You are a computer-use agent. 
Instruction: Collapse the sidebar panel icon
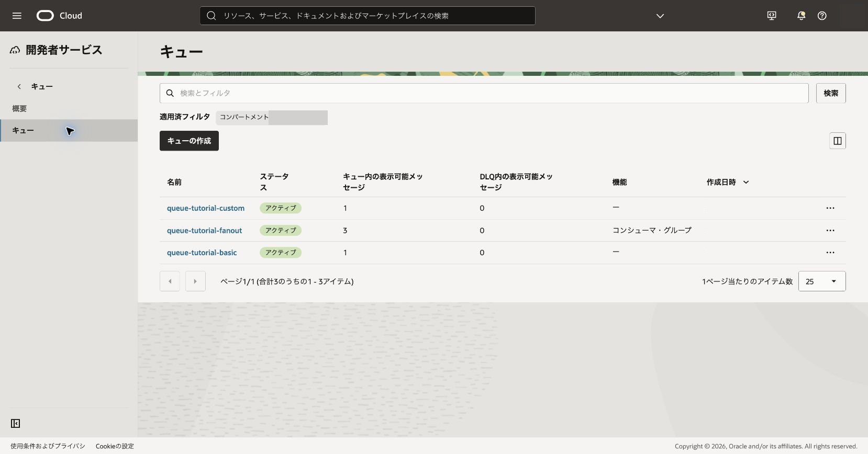pyautogui.click(x=16, y=423)
